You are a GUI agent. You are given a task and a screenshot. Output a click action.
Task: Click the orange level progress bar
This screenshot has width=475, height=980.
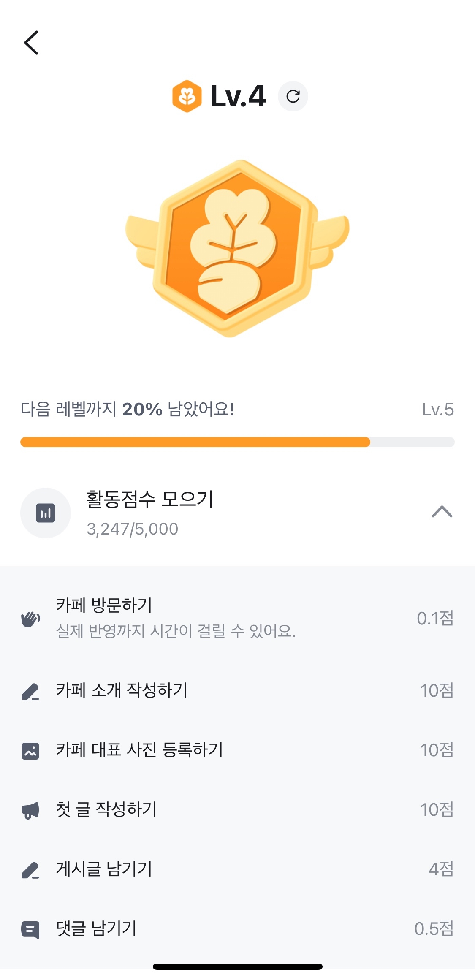(x=195, y=442)
